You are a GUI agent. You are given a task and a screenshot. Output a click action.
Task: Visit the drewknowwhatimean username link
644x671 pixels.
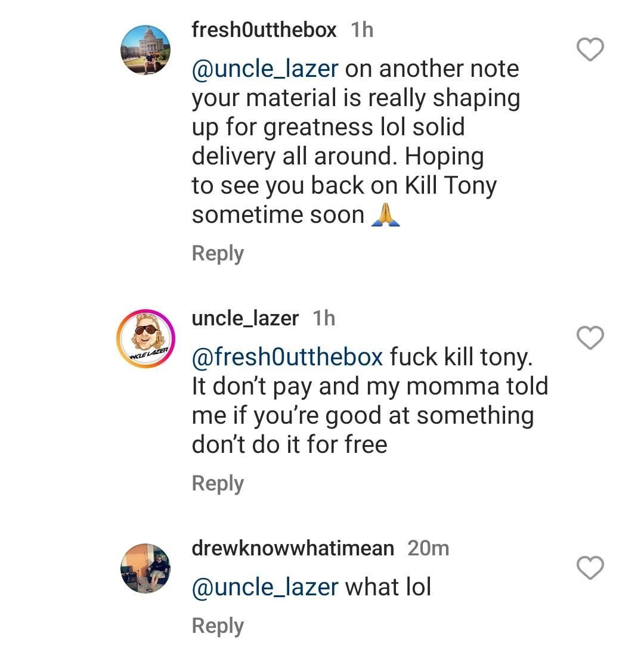coord(292,548)
